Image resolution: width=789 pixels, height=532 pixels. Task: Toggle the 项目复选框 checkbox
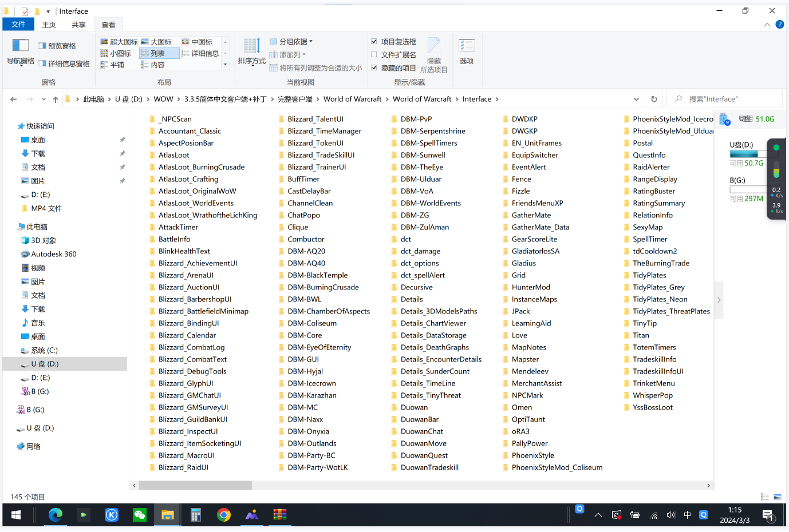click(374, 42)
